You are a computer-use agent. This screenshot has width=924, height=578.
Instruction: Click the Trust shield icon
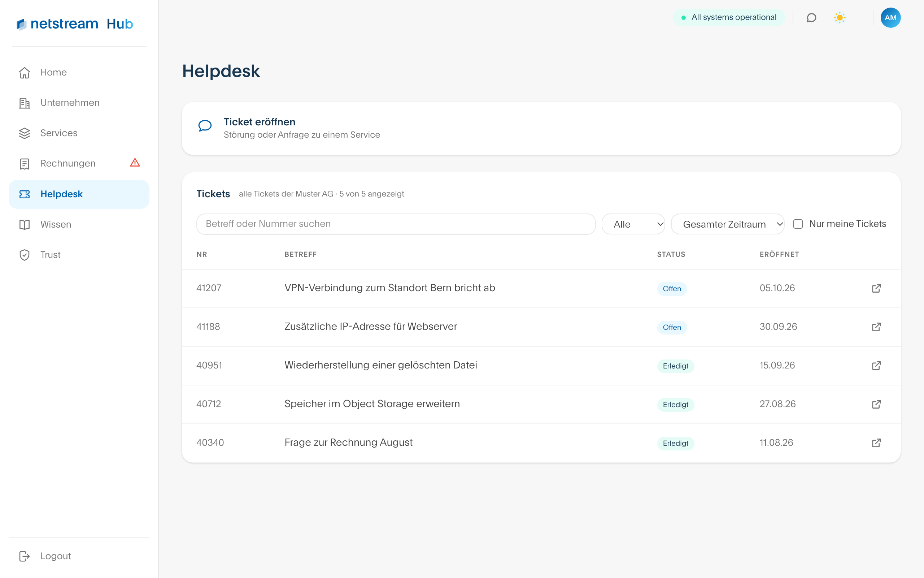25,255
